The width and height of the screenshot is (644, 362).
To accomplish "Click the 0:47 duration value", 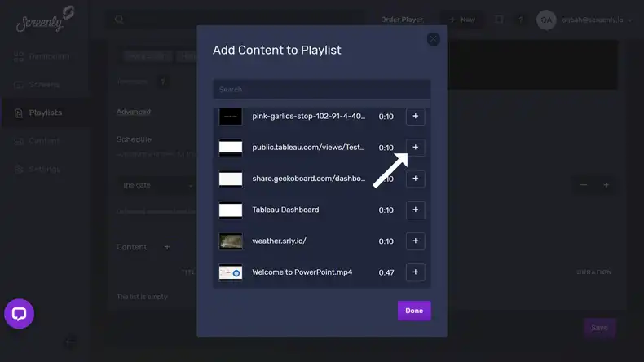I will pyautogui.click(x=386, y=272).
